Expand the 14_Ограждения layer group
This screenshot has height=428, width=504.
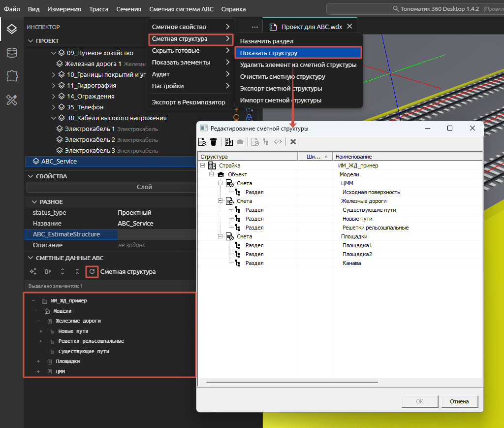tap(54, 96)
